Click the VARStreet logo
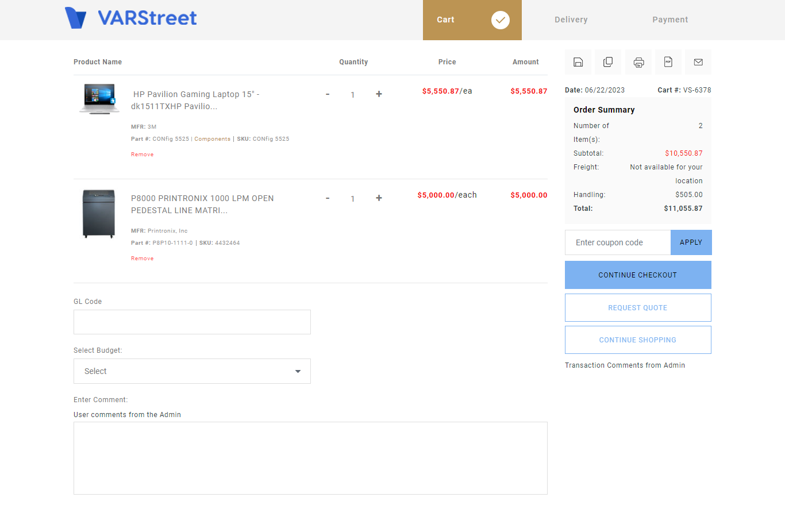The width and height of the screenshot is (785, 532). pyautogui.click(x=131, y=18)
